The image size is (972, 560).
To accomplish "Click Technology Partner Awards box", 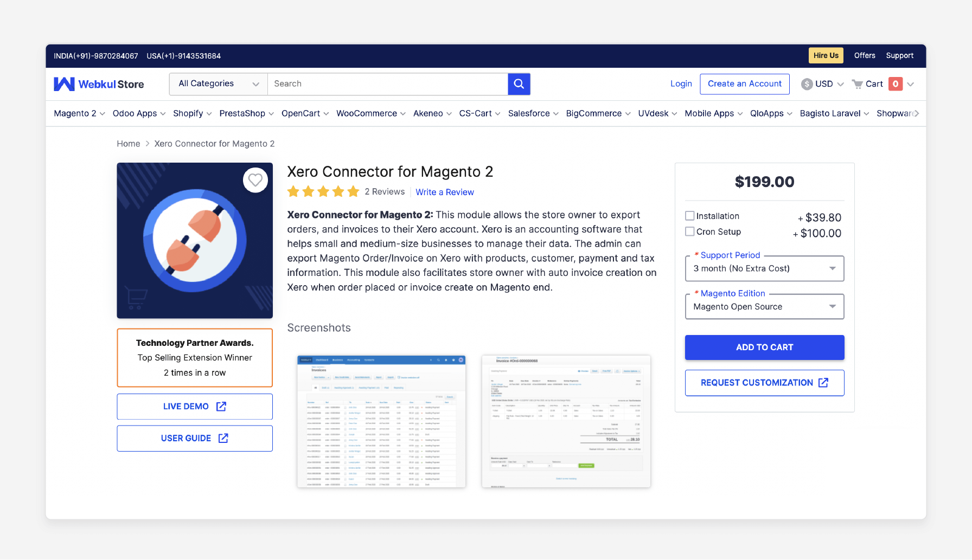I will [x=195, y=358].
